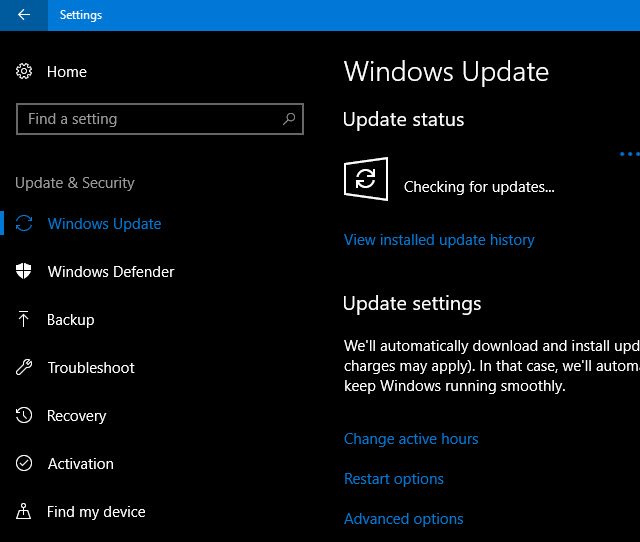Select Windows Update in the sidebar
Screen dimensions: 640x542
104,224
